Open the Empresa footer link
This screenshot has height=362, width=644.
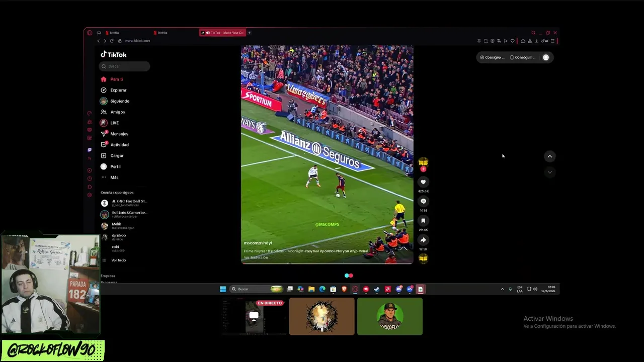108,276
